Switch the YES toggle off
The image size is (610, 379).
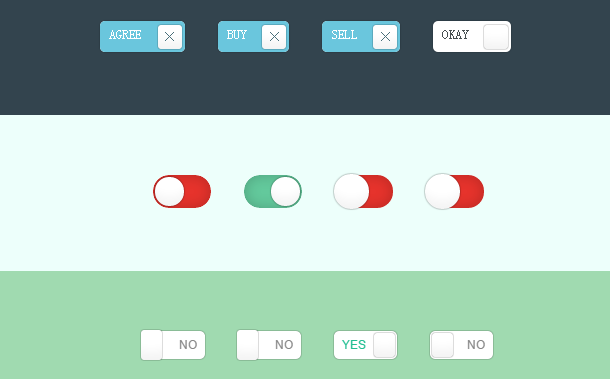[x=365, y=345]
